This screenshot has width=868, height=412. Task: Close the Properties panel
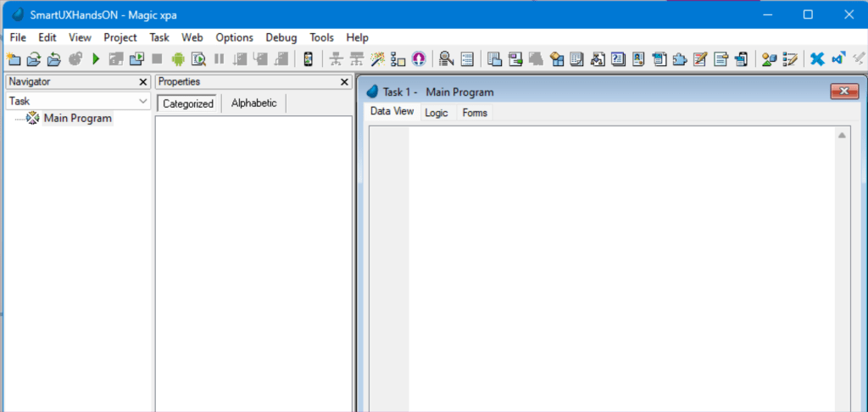tap(345, 82)
